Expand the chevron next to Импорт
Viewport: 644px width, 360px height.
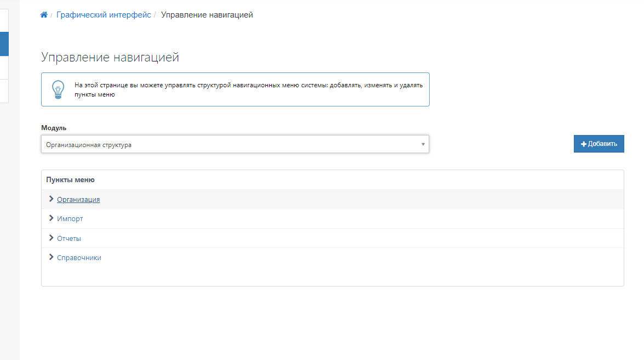click(x=52, y=218)
